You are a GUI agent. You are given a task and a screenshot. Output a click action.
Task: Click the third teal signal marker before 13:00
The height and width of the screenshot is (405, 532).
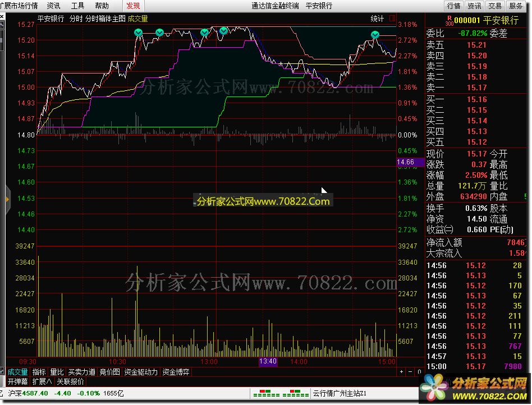(x=204, y=32)
